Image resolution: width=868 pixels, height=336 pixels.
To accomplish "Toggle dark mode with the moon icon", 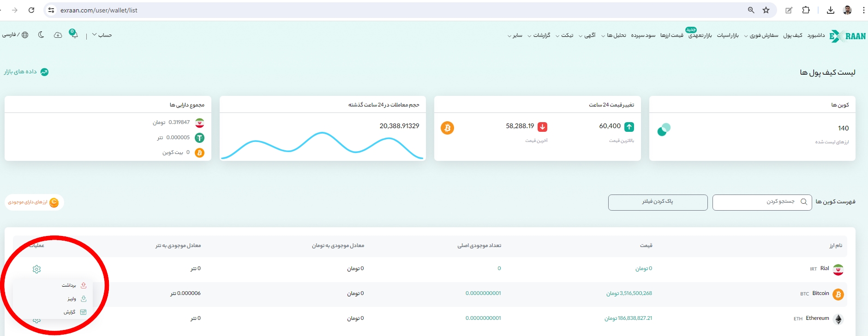I will pos(41,35).
